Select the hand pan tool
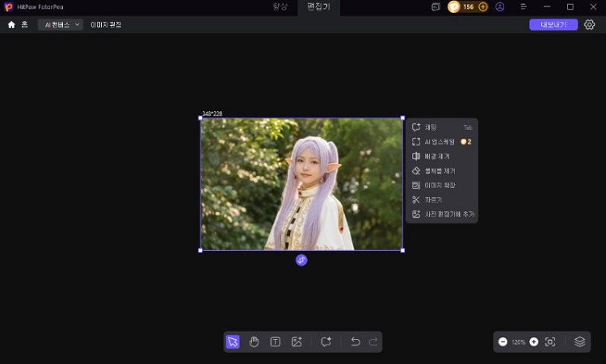The height and width of the screenshot is (364, 606). point(254,341)
